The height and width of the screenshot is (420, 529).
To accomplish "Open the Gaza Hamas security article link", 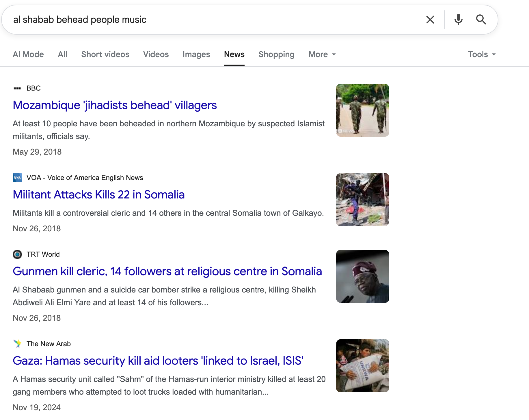I will 158,361.
